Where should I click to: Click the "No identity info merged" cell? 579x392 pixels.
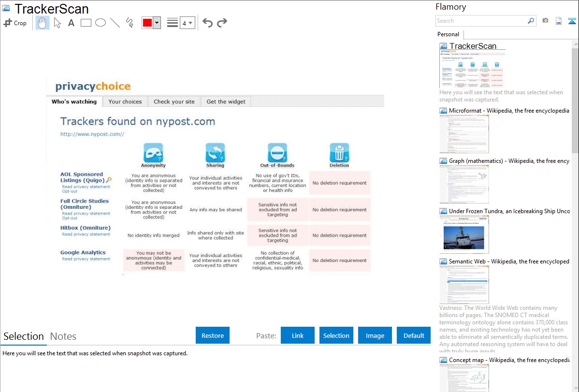pos(154,235)
